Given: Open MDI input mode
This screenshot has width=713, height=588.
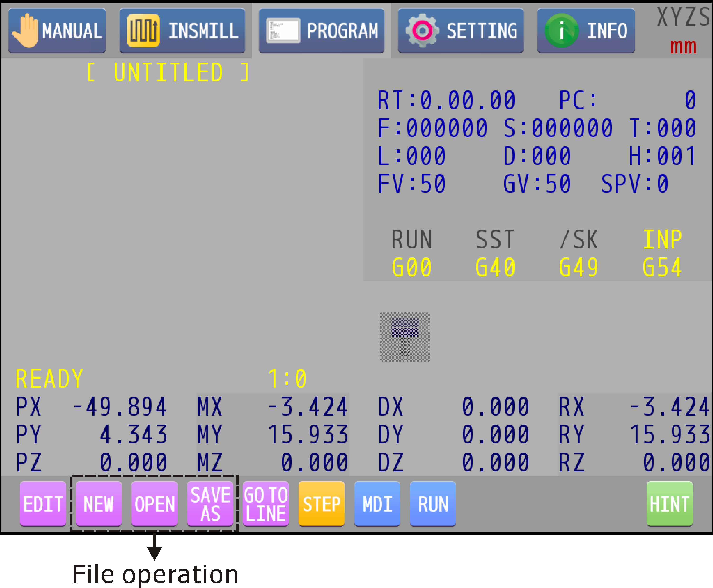Looking at the screenshot, I should 377,504.
